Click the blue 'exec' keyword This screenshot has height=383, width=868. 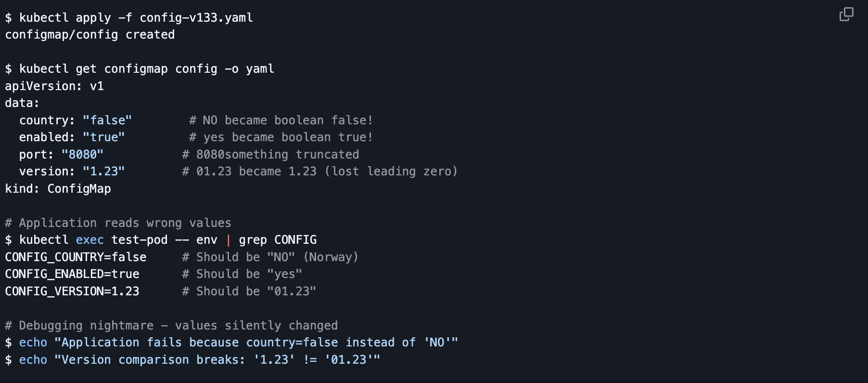[x=90, y=240]
